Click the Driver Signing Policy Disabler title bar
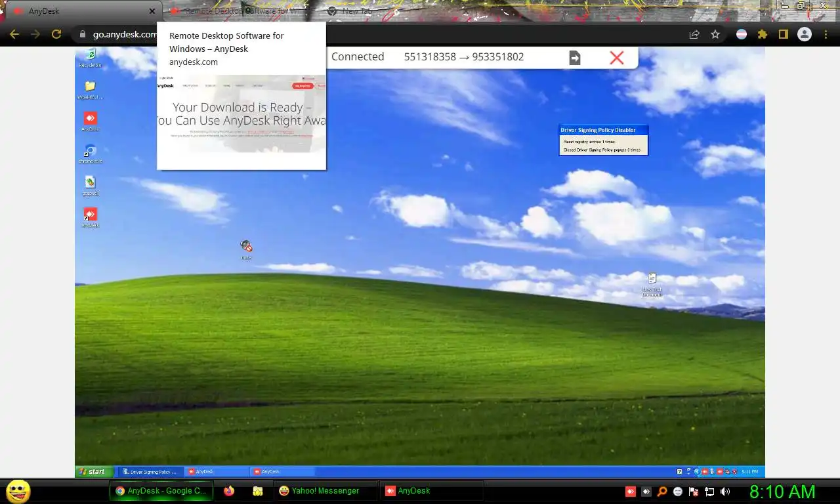Image resolution: width=840 pixels, height=504 pixels. (x=603, y=130)
